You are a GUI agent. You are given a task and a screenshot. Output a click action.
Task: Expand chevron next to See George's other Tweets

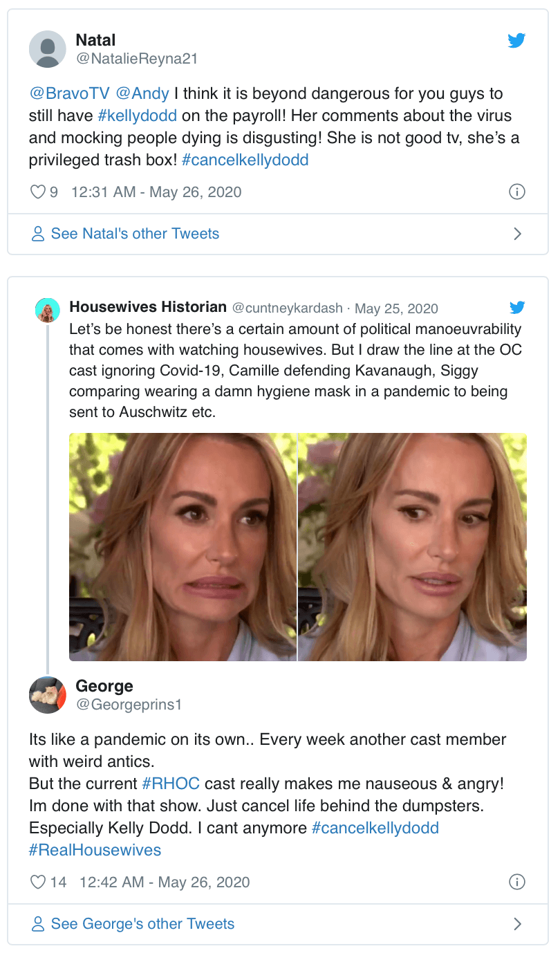(x=517, y=924)
